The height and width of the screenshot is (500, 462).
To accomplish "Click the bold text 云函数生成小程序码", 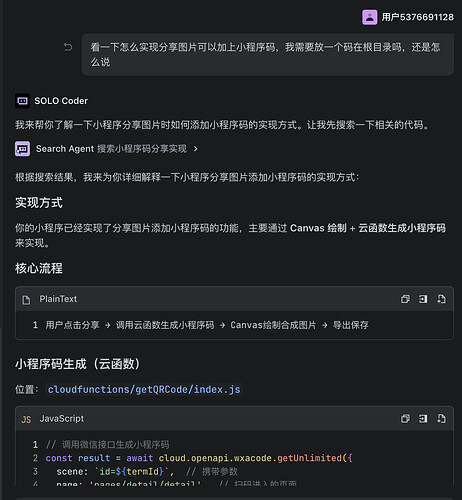I will tap(402, 228).
